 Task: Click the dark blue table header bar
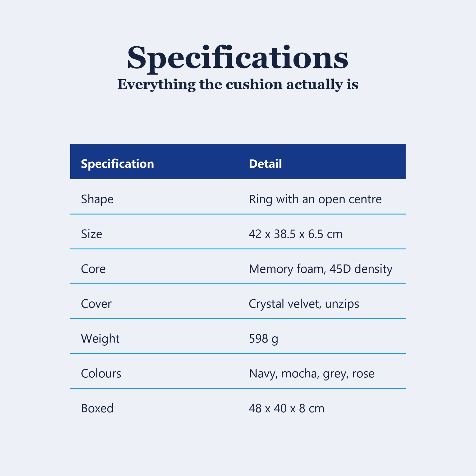click(238, 162)
